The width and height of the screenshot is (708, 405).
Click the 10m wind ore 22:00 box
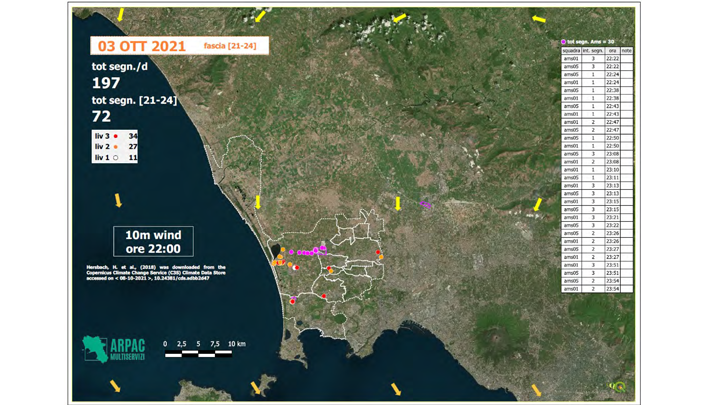[153, 241]
